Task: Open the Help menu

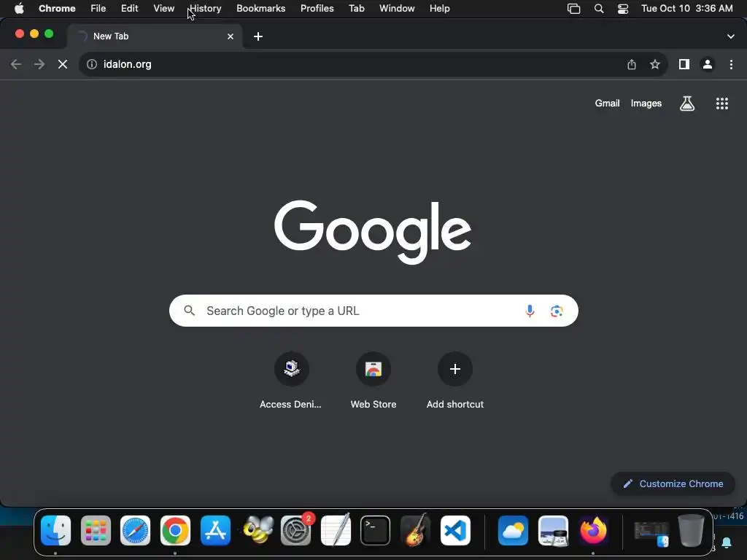Action: point(439,9)
